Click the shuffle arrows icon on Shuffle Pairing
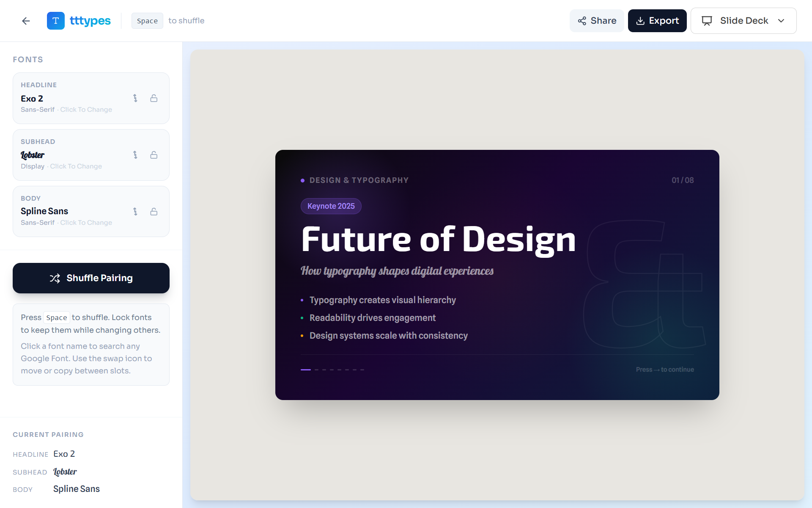Viewport: 812px width, 508px height. pos(55,278)
